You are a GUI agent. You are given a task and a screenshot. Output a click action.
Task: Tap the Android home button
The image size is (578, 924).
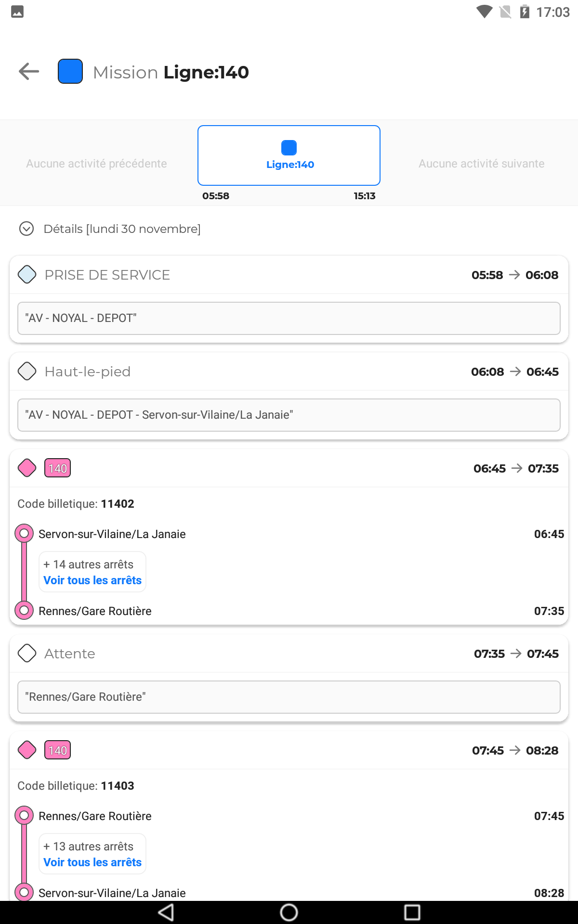click(289, 912)
